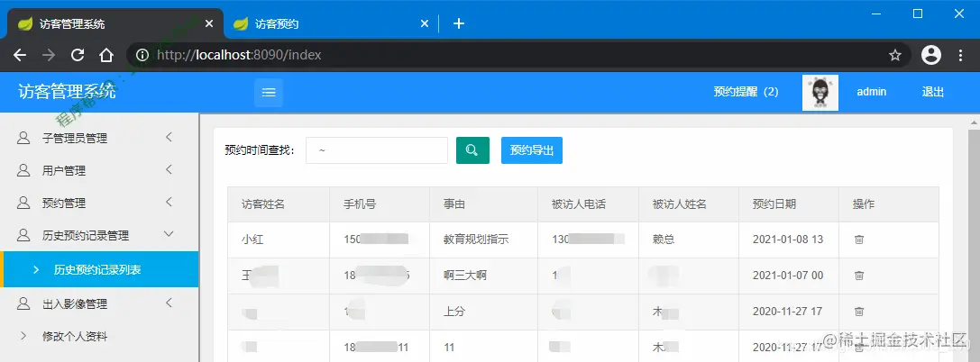The image size is (980, 362).
Task: Click the person icon beside 预约管理
Action: (x=23, y=203)
